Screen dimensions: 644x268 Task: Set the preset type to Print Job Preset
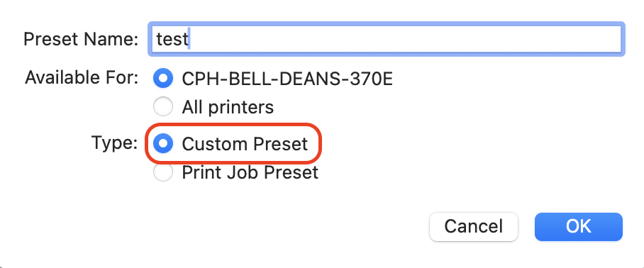pyautogui.click(x=163, y=172)
